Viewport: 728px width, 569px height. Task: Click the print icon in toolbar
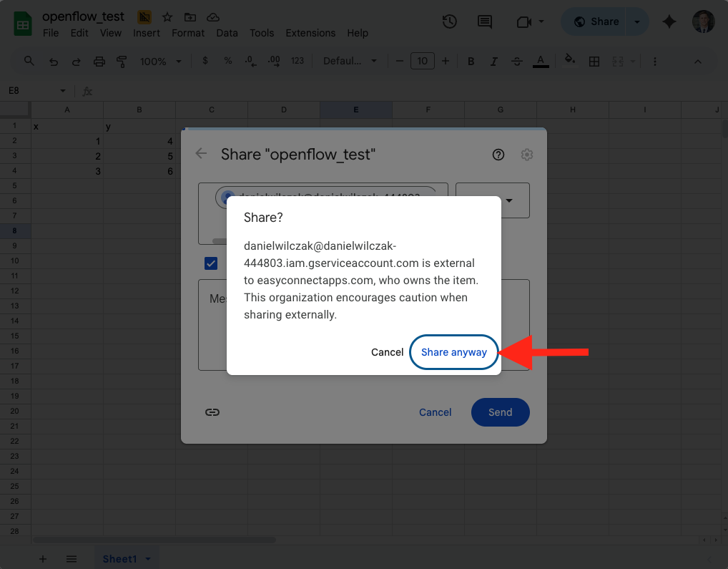(x=99, y=62)
